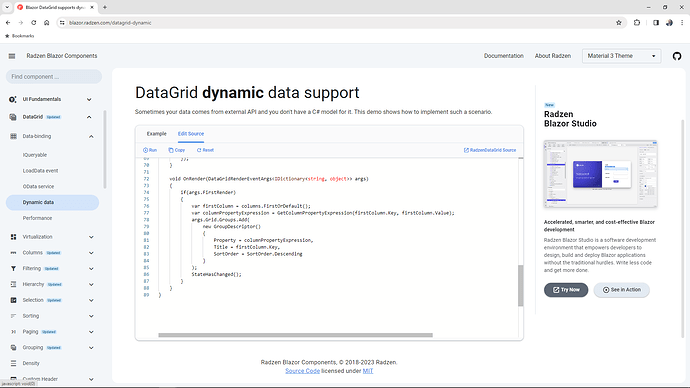Open the IQueryable demo

(35, 155)
